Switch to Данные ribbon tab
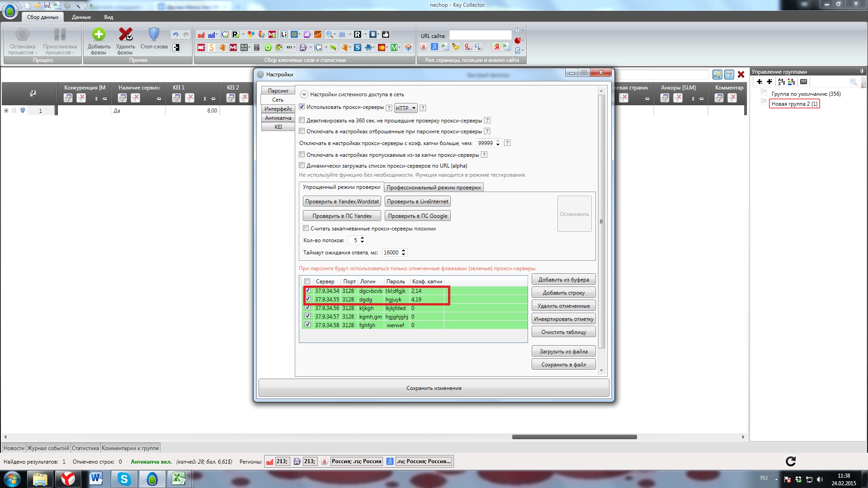Viewport: 868px width, 488px height. pos(81,17)
